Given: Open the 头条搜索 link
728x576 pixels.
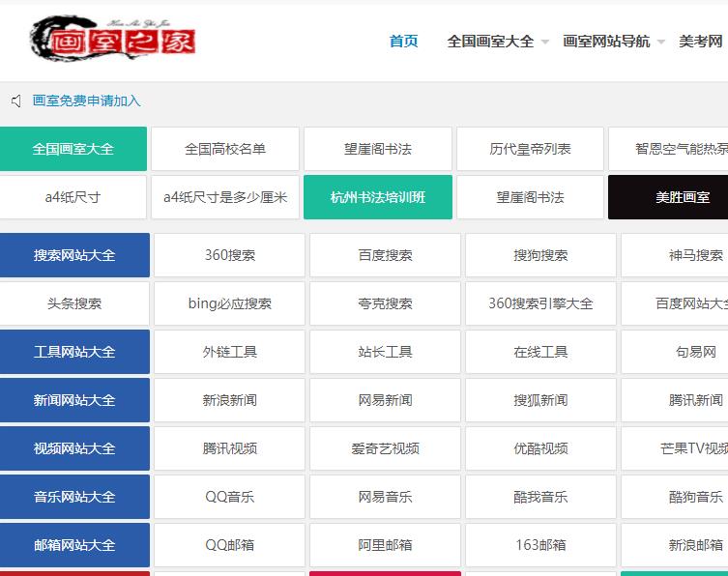Looking at the screenshot, I should tap(74, 303).
